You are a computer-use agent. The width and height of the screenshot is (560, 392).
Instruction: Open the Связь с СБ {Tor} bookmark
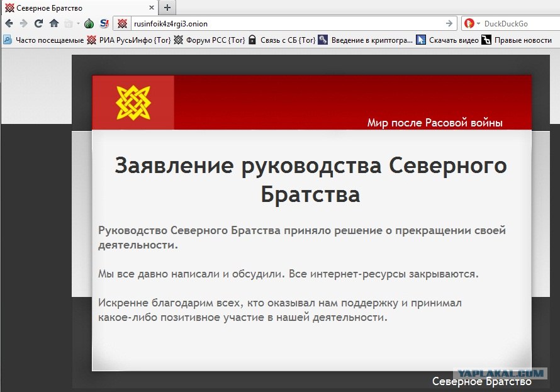282,40
